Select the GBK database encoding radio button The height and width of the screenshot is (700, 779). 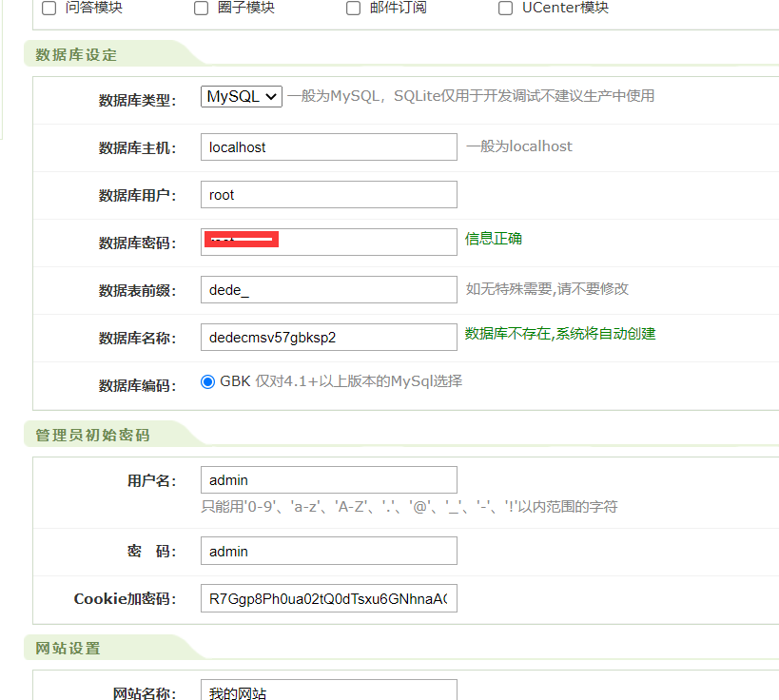(x=207, y=382)
